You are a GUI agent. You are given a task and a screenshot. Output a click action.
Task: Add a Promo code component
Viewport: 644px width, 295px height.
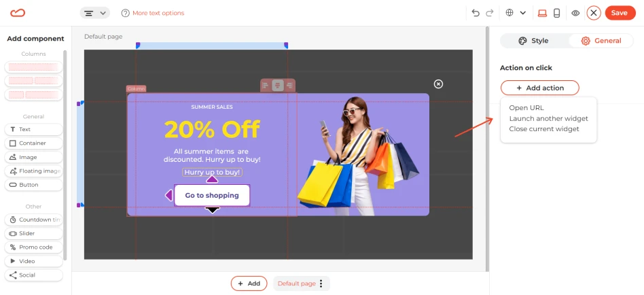click(34, 247)
